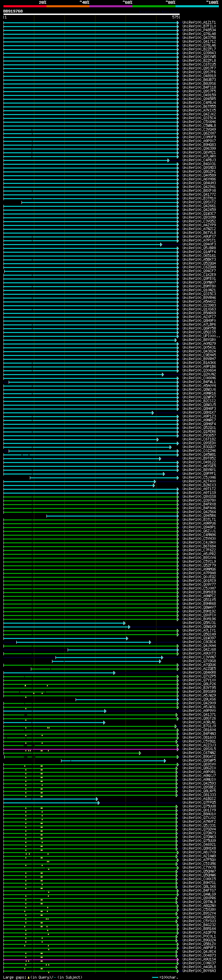Select hit label UniRef100_Q39843
This screenshot has width=222, height=980.
pyautogui.click(x=199, y=53)
